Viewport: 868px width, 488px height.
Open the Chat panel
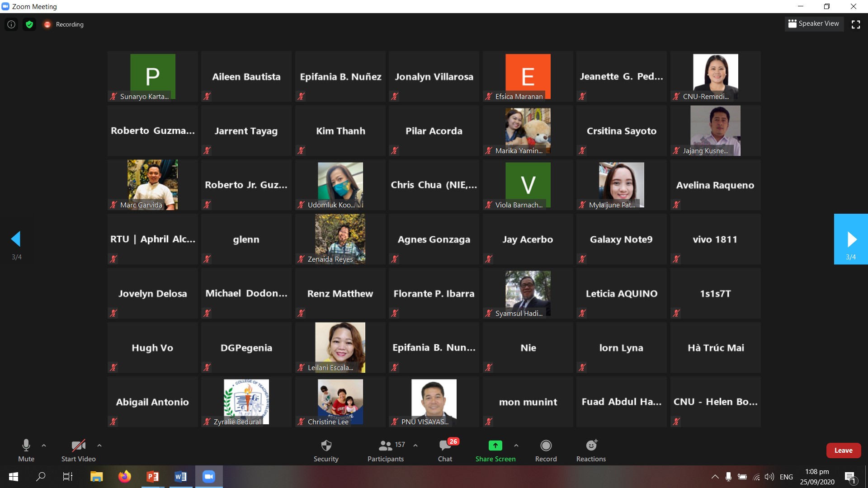pyautogui.click(x=445, y=446)
